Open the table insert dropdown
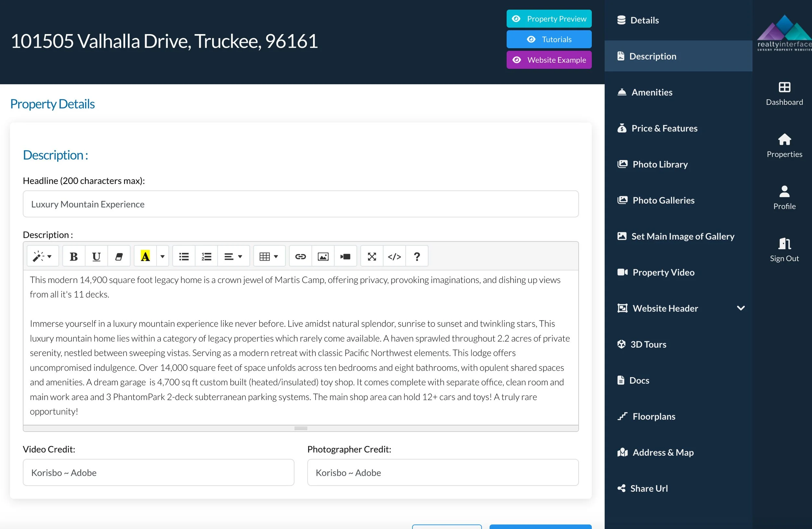This screenshot has height=529, width=812. (x=269, y=256)
